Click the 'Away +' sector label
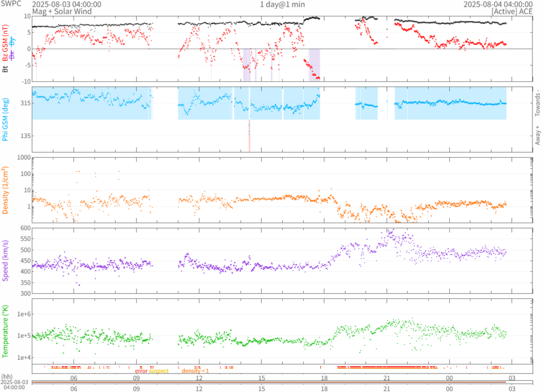 (x=537, y=136)
